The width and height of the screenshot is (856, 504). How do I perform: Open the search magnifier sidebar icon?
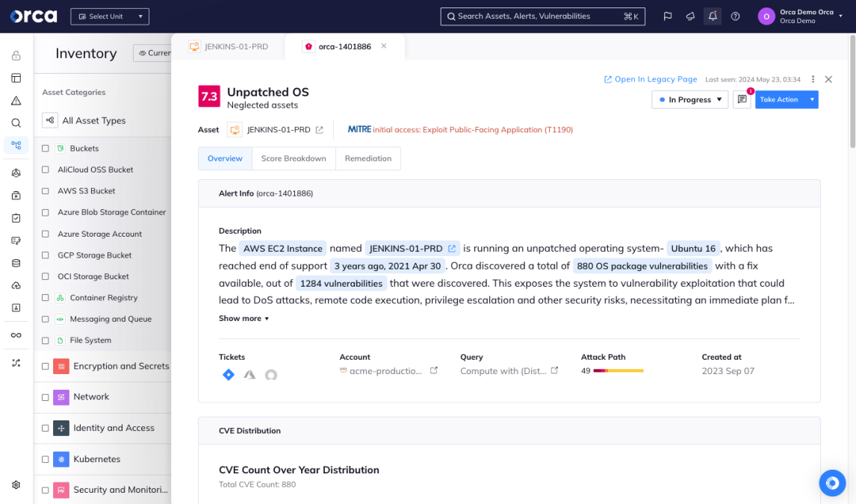pos(16,122)
